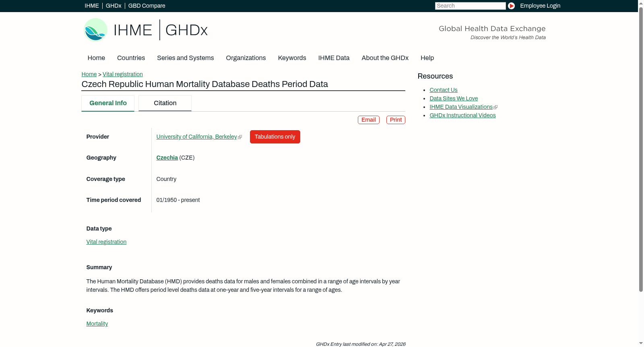Open the Organizations menu item
The width and height of the screenshot is (644, 347).
tap(246, 58)
